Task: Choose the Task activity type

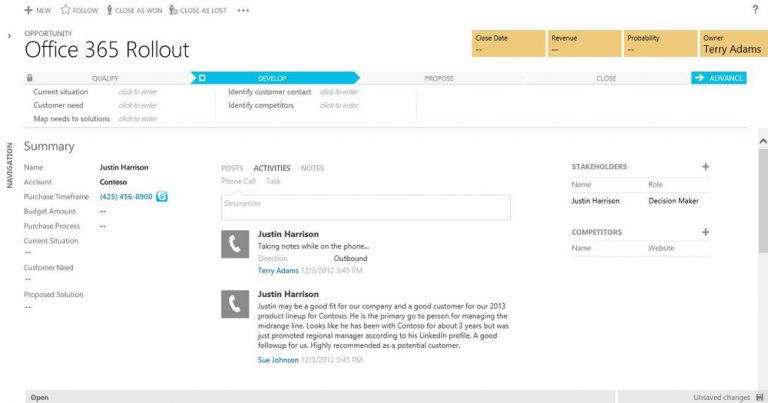Action: [x=273, y=181]
